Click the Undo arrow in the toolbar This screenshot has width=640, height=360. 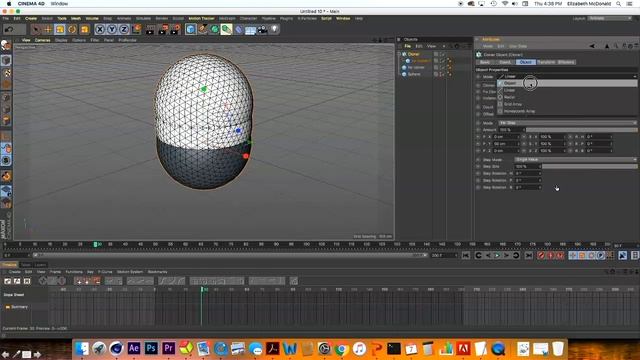coord(9,29)
